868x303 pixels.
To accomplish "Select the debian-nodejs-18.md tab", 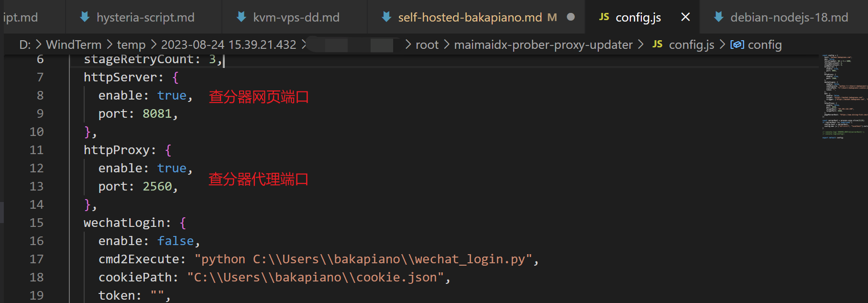I will 789,17.
